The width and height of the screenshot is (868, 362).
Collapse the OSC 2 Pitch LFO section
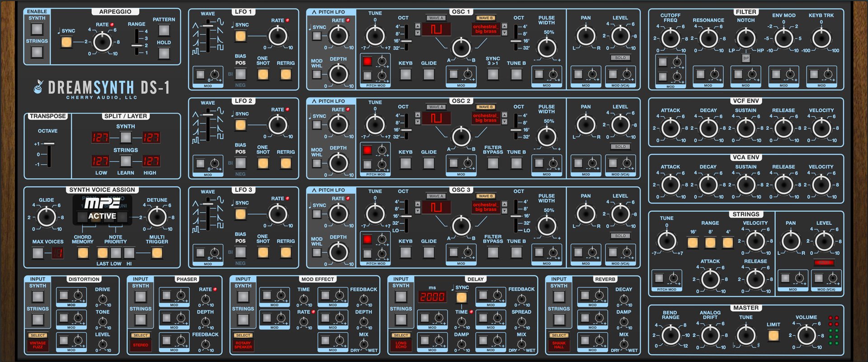click(314, 101)
